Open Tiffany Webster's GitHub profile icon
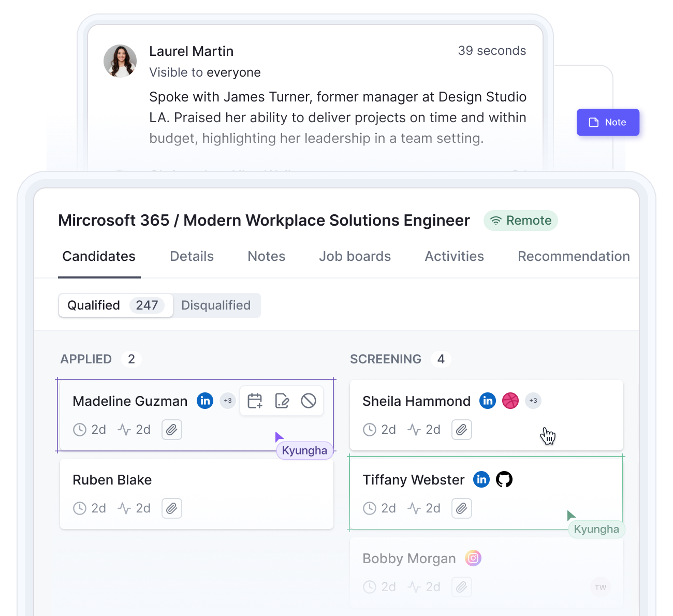Screen dimensions: 673x616 click(x=504, y=479)
